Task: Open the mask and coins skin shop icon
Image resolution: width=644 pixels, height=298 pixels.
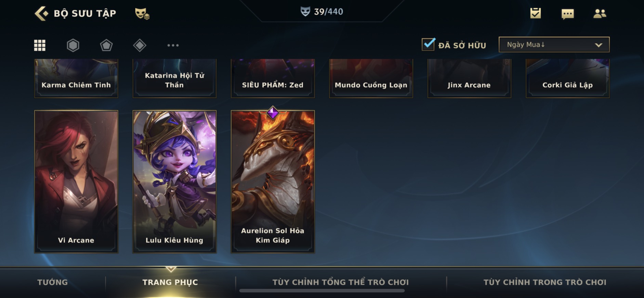Action: click(x=142, y=13)
